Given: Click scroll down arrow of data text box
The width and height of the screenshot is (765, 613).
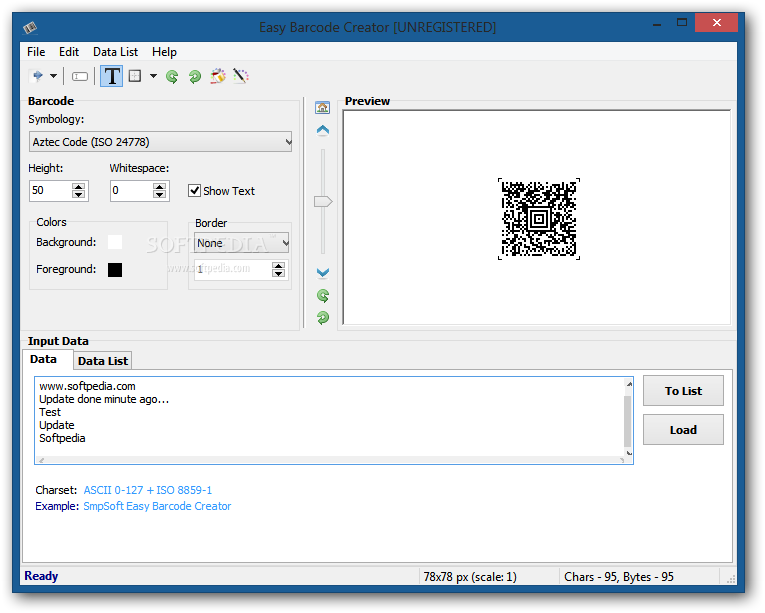Looking at the screenshot, I should [629, 453].
